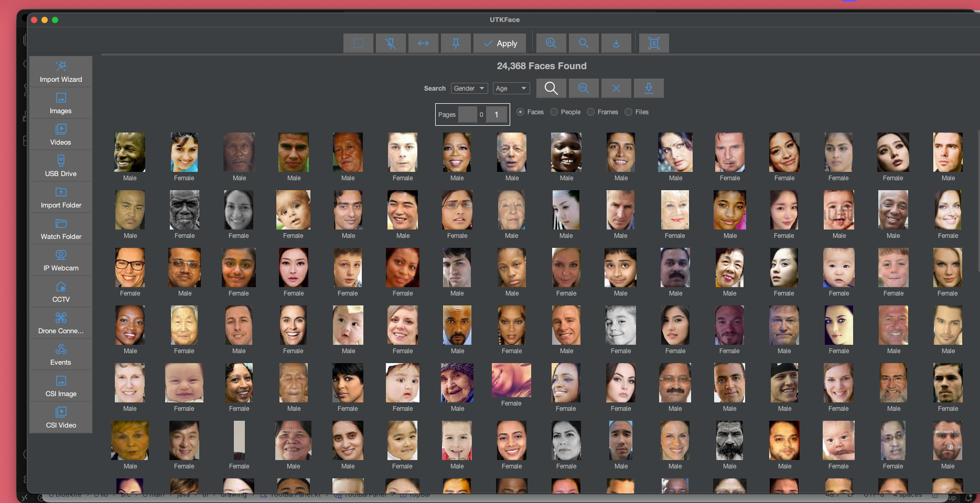980x503 pixels.
Task: Click the unpin icon in top toolbar
Action: pyautogui.click(x=391, y=43)
